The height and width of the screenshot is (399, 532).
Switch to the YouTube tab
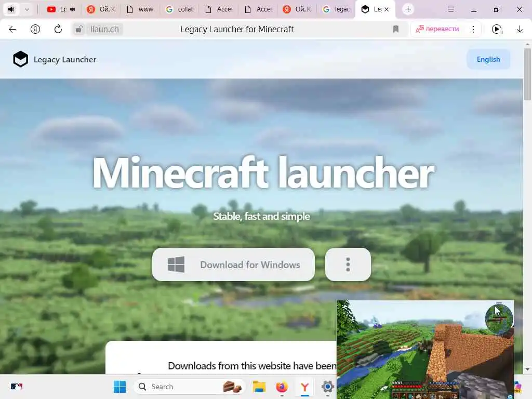tap(61, 9)
